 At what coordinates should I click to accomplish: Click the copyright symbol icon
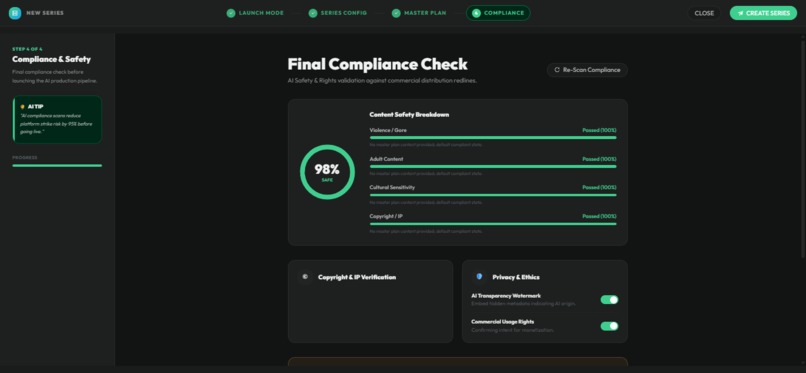coord(305,276)
